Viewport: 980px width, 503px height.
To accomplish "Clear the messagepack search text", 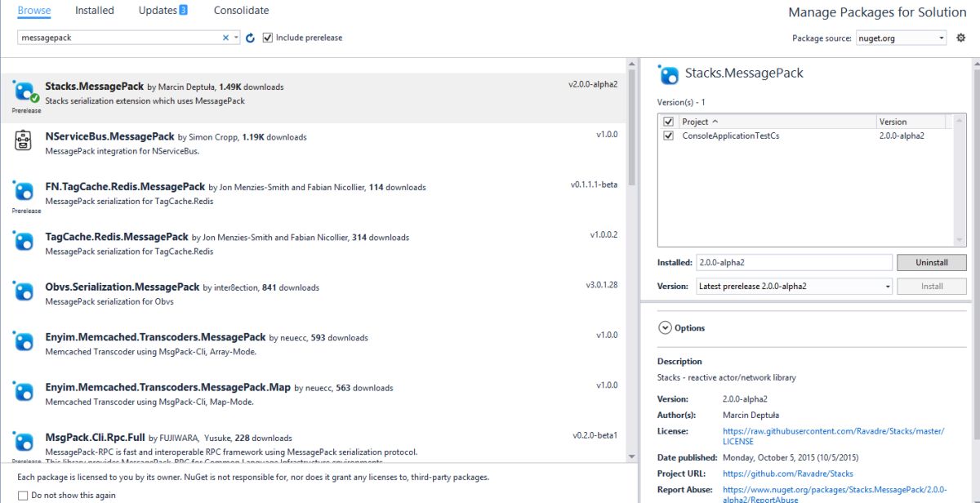I will 226,38.
